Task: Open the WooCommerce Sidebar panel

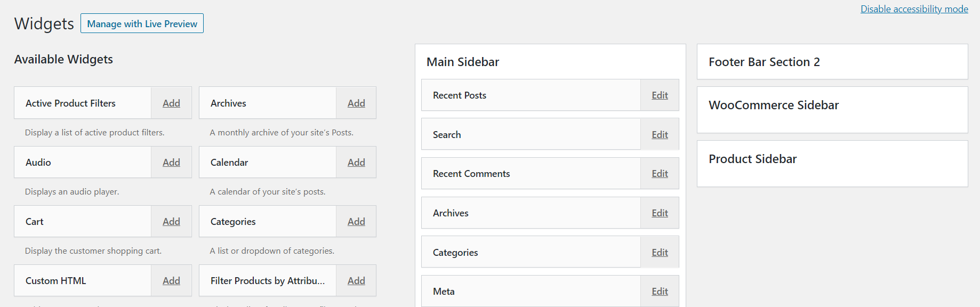Action: [773, 105]
